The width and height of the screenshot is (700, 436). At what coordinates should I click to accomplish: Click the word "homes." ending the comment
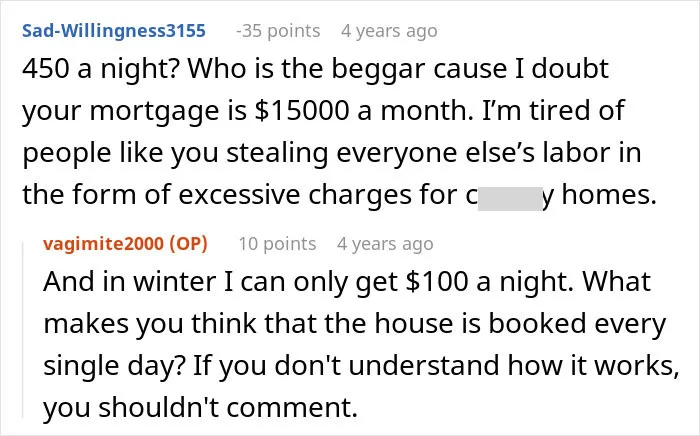click(609, 195)
